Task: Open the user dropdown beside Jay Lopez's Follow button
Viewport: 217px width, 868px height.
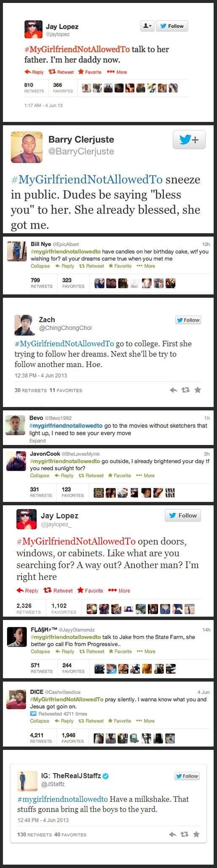Action: pyautogui.click(x=147, y=26)
